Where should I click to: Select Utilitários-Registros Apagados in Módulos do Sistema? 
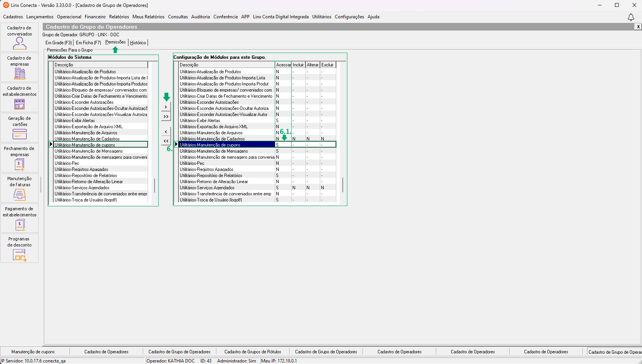coord(100,169)
